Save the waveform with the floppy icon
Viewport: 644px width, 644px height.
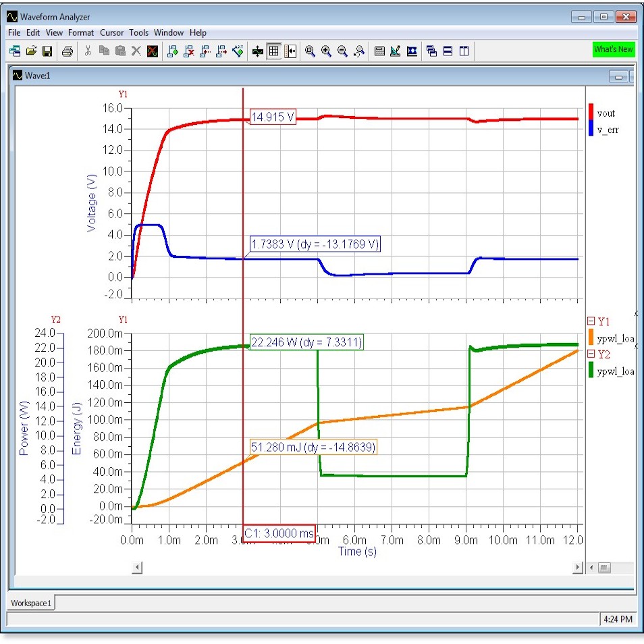coord(47,51)
